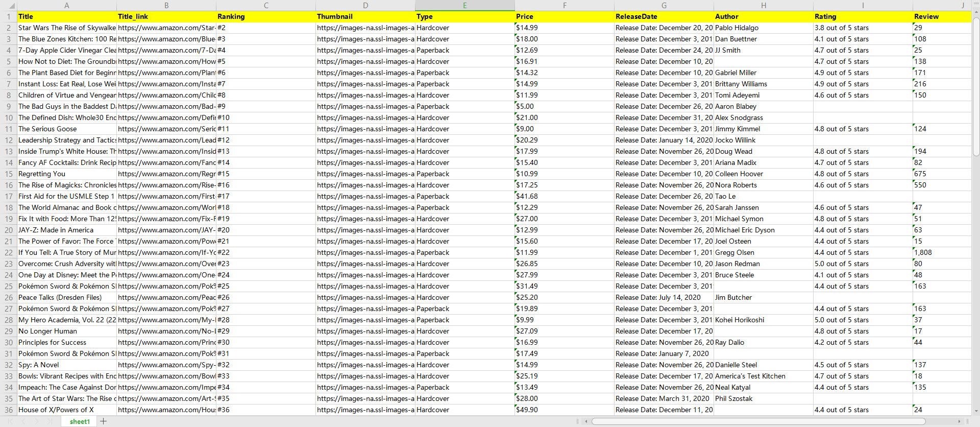Select row 10 header number
This screenshot has height=427, width=980.
pyautogui.click(x=8, y=117)
